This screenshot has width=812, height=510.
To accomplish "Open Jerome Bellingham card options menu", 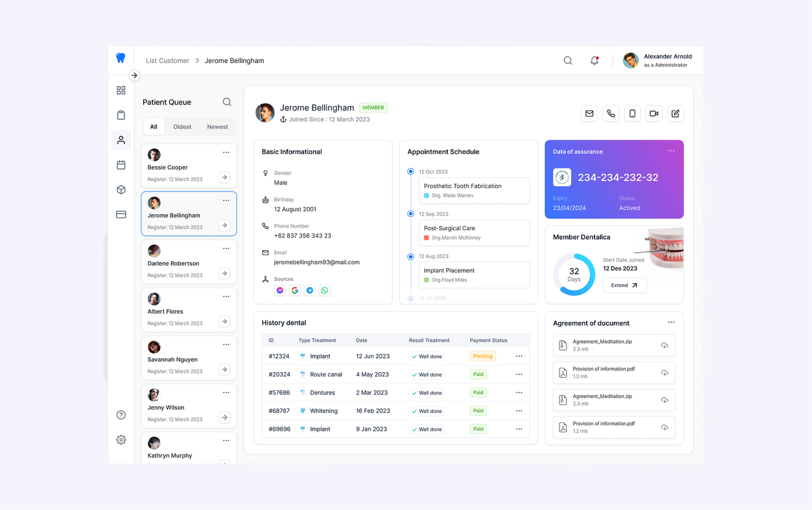I will tap(226, 200).
